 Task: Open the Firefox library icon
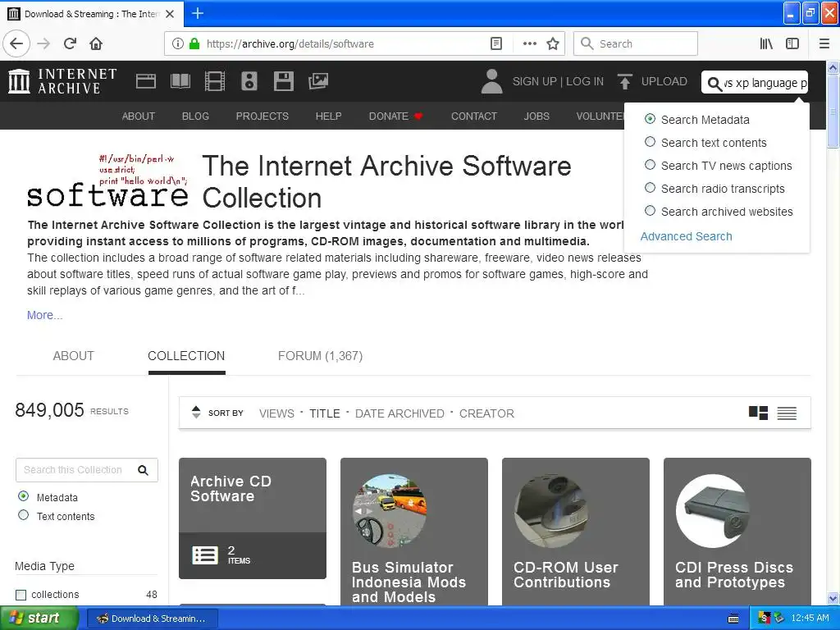point(766,43)
